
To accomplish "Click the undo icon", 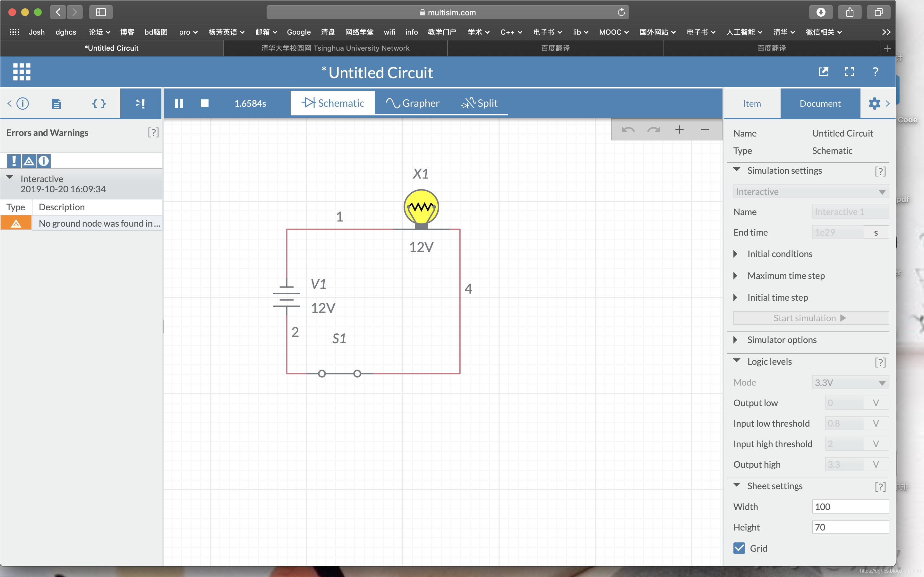I will pyautogui.click(x=627, y=130).
